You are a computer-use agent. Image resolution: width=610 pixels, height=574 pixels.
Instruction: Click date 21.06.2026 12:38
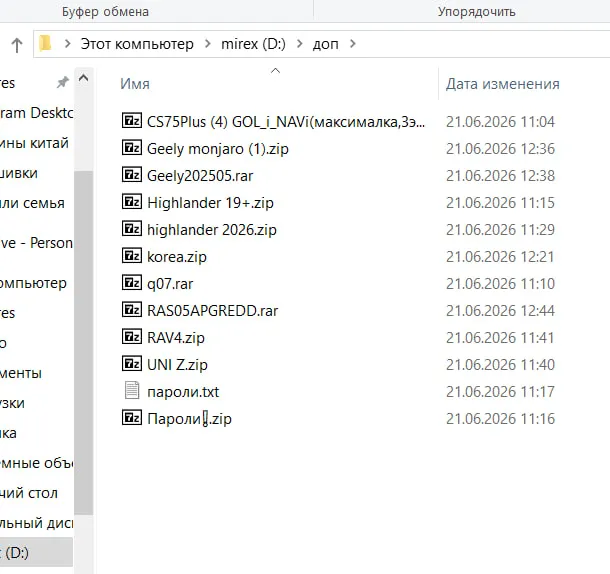tap(500, 176)
